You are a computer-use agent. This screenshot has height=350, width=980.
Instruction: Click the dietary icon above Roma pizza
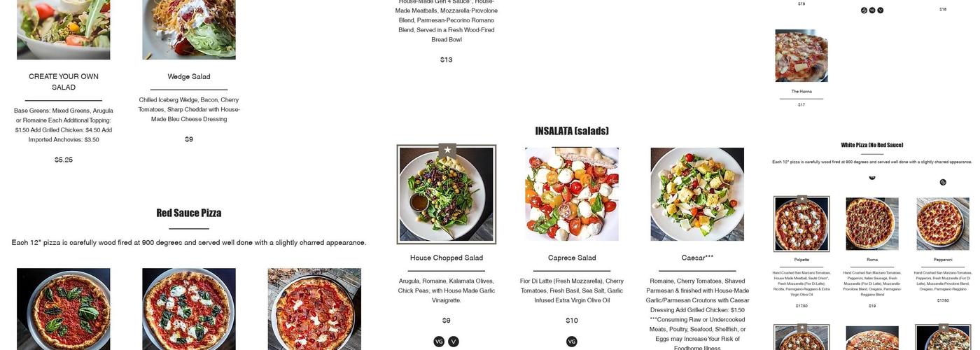(872, 177)
